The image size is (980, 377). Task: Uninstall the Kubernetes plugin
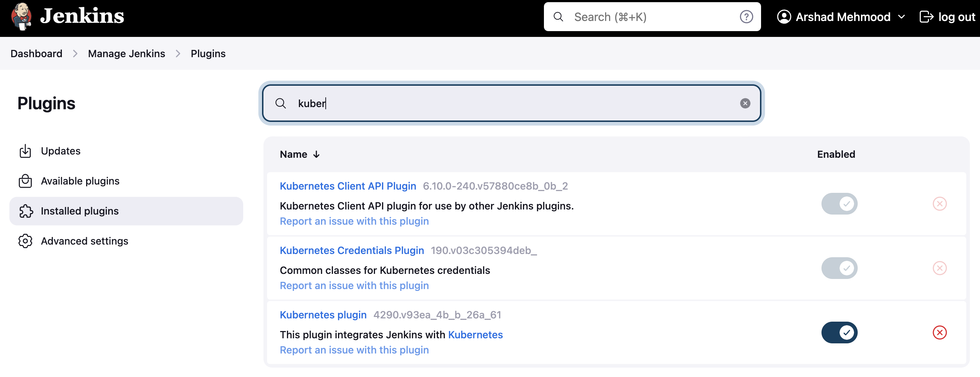click(x=939, y=332)
